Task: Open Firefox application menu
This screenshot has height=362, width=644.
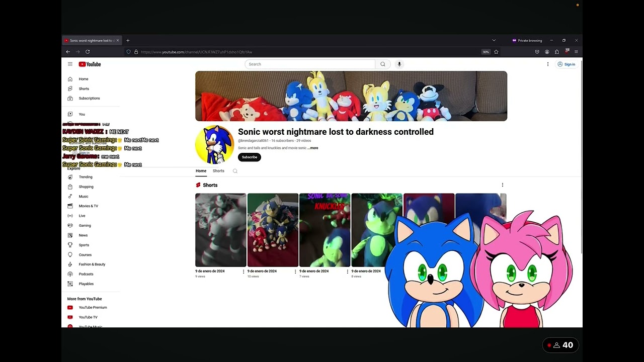Action: [576, 52]
